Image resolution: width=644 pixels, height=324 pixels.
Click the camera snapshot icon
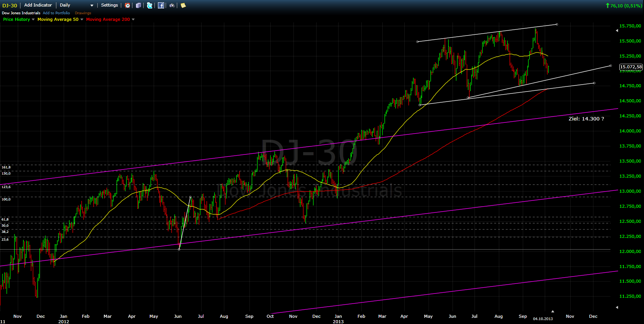[x=172, y=5]
